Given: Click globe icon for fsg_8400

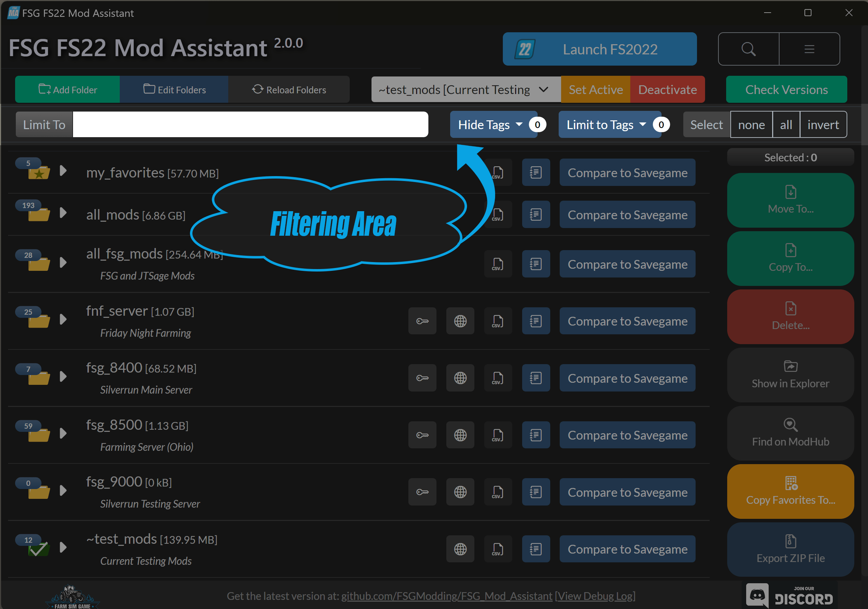Looking at the screenshot, I should (x=460, y=378).
